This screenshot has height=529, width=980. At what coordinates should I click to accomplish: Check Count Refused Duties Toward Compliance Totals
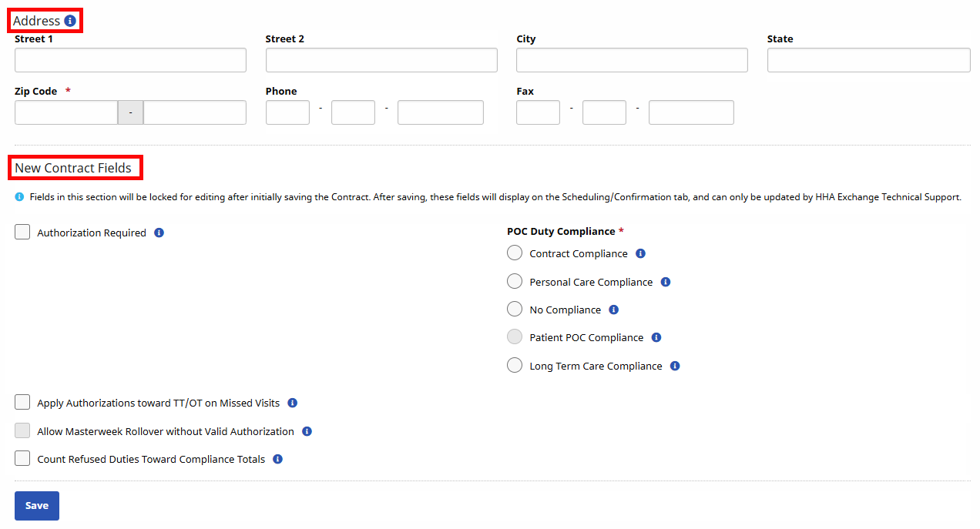(22, 459)
